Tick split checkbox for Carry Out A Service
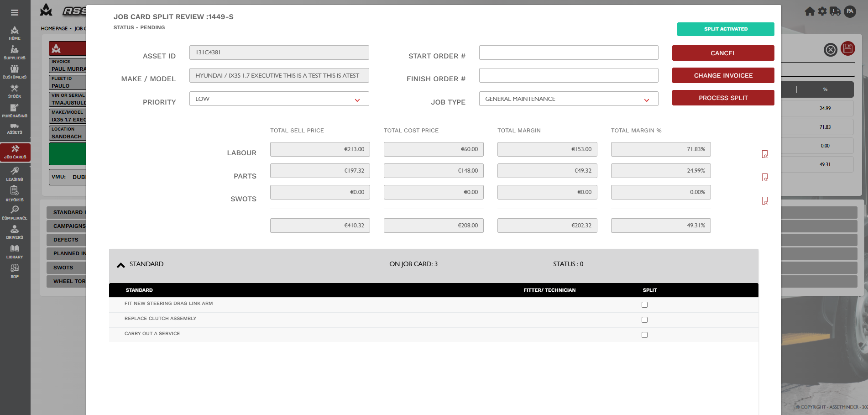Image resolution: width=868 pixels, height=415 pixels. pyautogui.click(x=644, y=335)
